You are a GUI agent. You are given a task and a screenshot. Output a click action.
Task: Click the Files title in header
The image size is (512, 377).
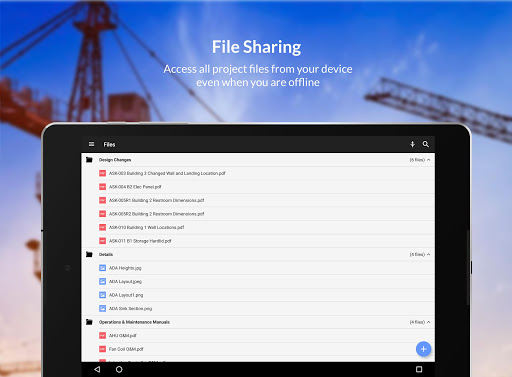109,144
